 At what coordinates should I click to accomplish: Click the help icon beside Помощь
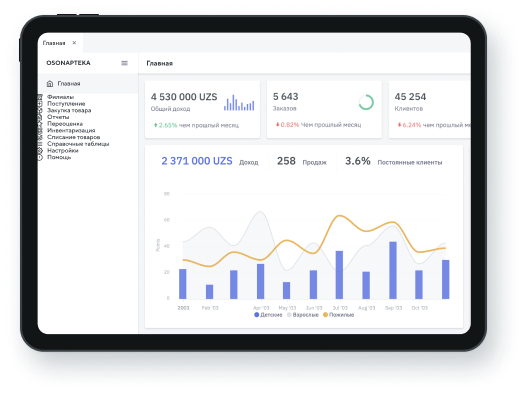[40, 157]
